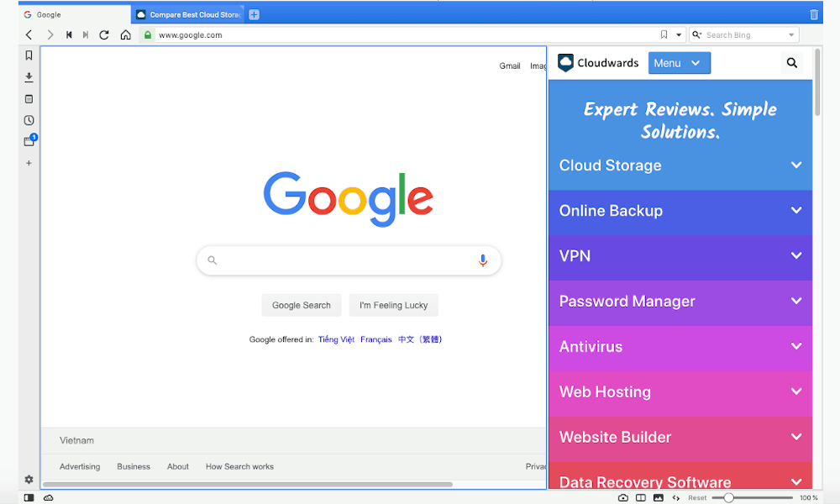Click the Search Bing field
The width and height of the screenshot is (840, 504).
744,34
